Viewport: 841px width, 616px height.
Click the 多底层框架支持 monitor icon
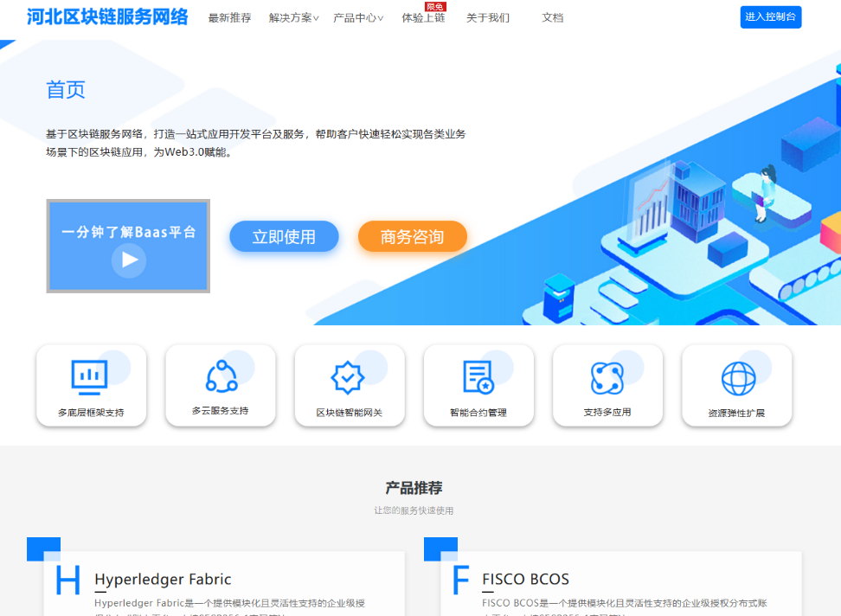click(x=89, y=376)
